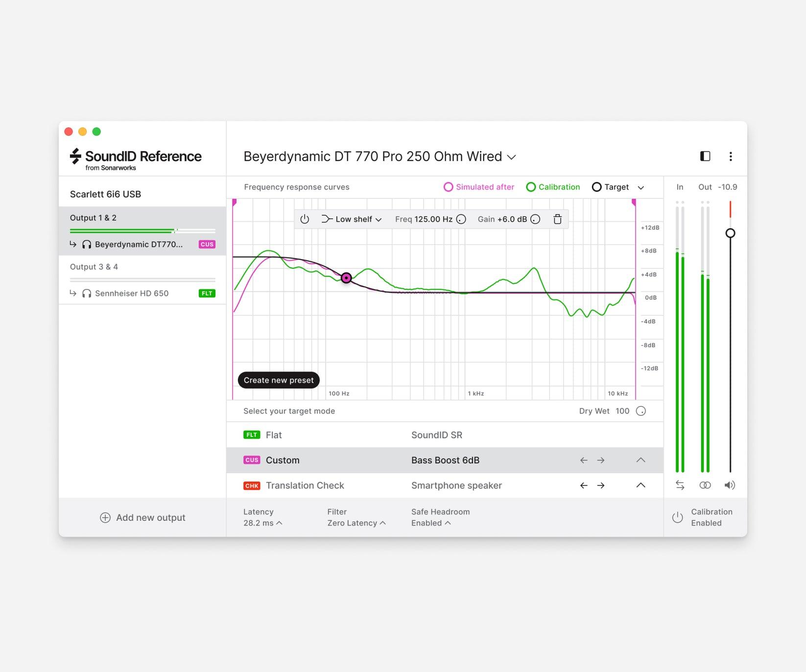Click the swap channels icon below meters

pyautogui.click(x=680, y=485)
